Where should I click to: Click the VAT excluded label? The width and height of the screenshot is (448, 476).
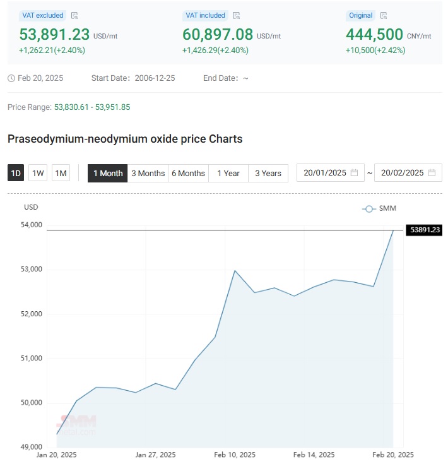42,16
